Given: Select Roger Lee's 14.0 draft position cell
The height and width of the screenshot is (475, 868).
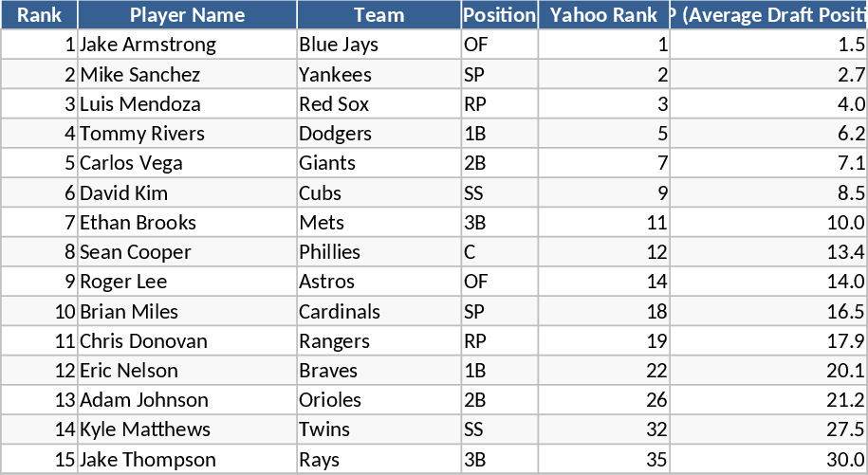Looking at the screenshot, I should pos(767,282).
